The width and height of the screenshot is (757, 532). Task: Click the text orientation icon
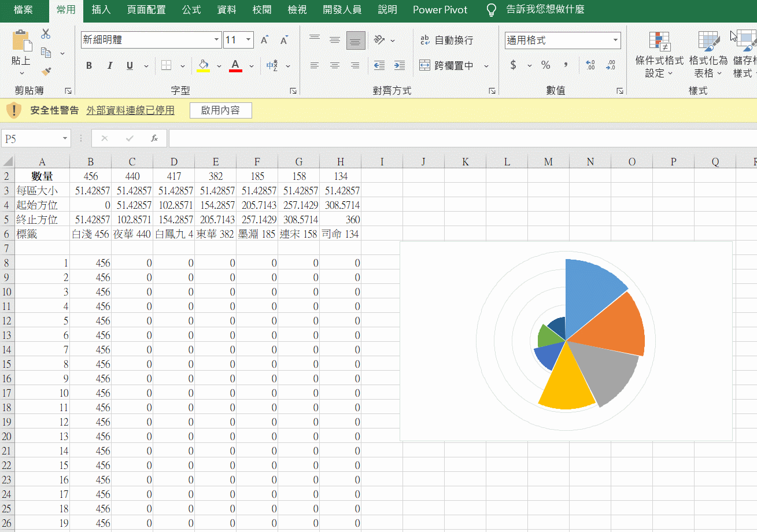(379, 40)
